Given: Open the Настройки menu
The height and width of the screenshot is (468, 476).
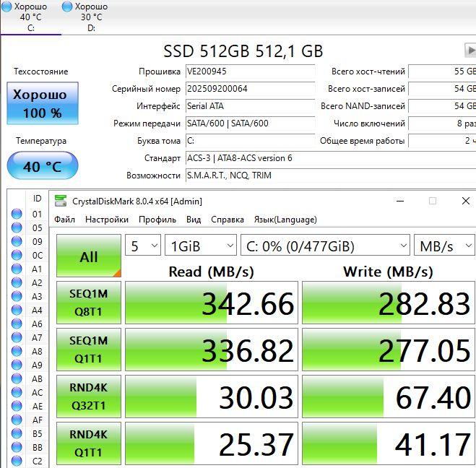Looking at the screenshot, I should tap(106, 220).
